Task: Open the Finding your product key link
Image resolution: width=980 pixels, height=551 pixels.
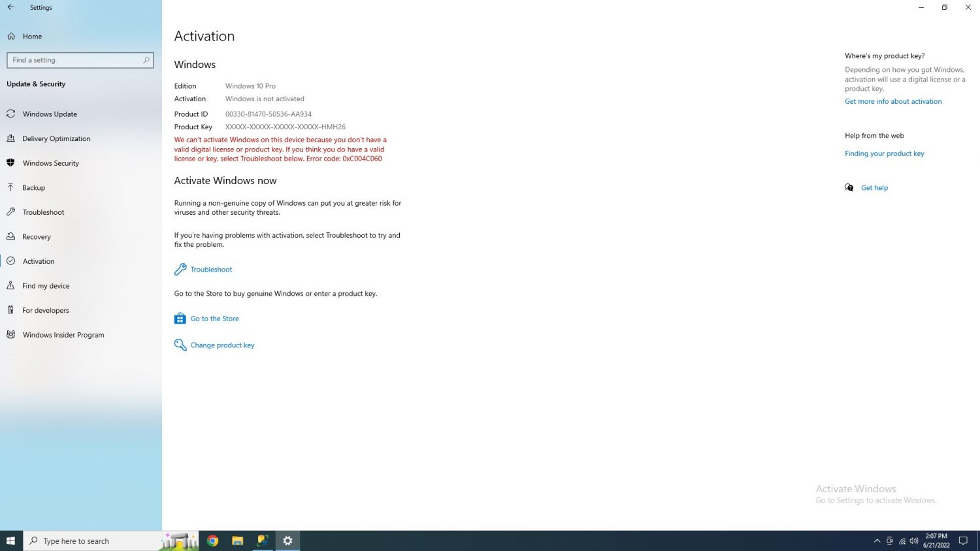Action: 884,154
